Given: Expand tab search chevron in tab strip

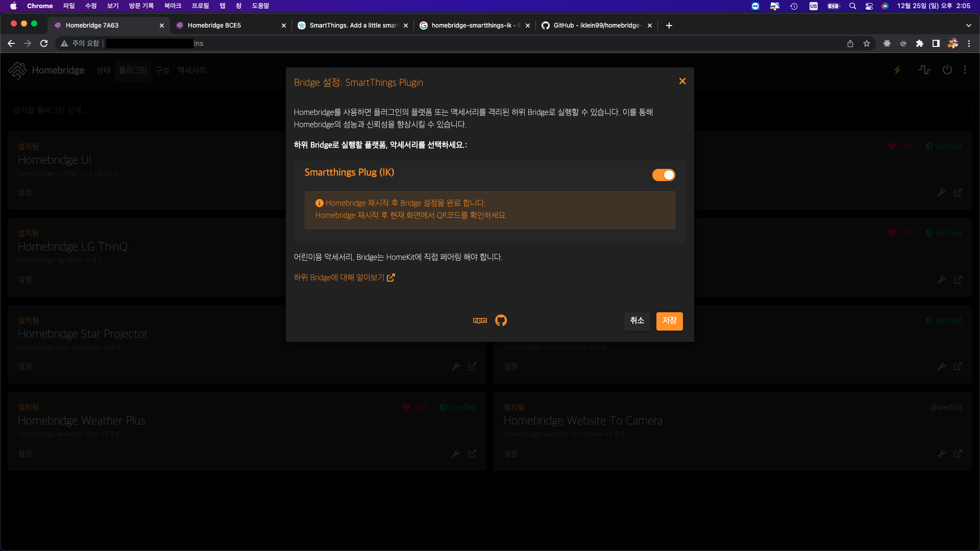Looking at the screenshot, I should (x=968, y=26).
